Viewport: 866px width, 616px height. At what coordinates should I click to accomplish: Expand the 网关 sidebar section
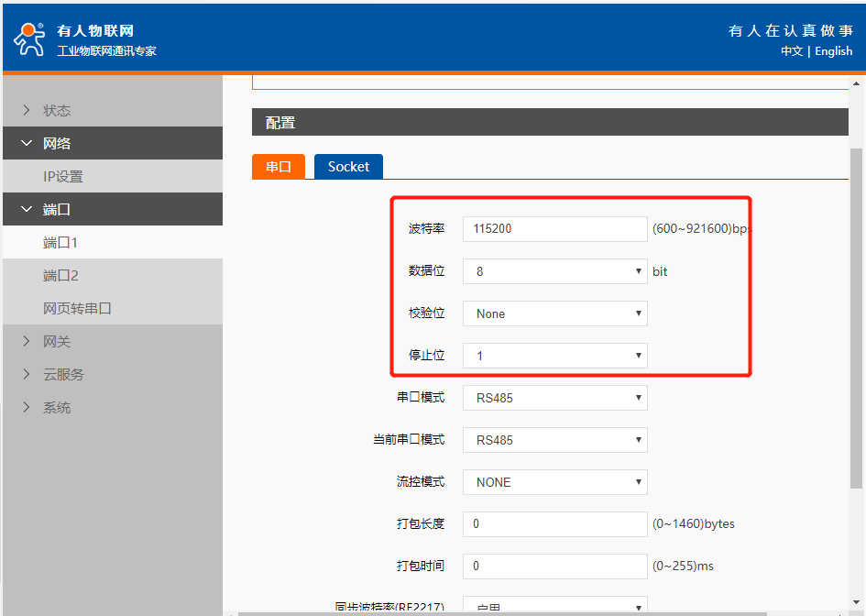(56, 342)
